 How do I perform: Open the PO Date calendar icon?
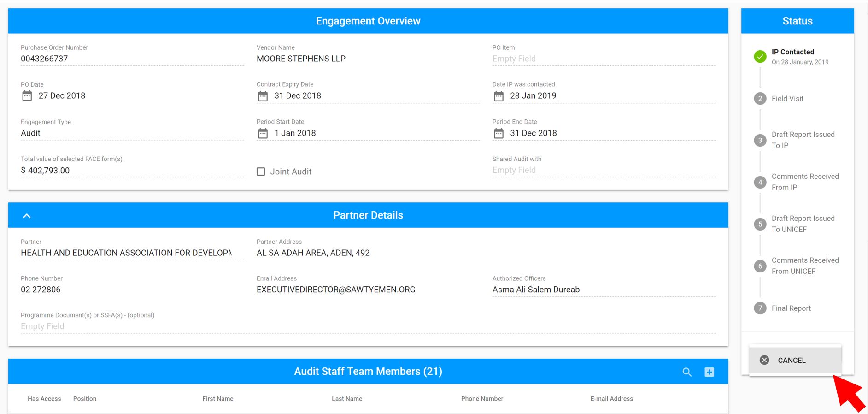click(x=27, y=96)
